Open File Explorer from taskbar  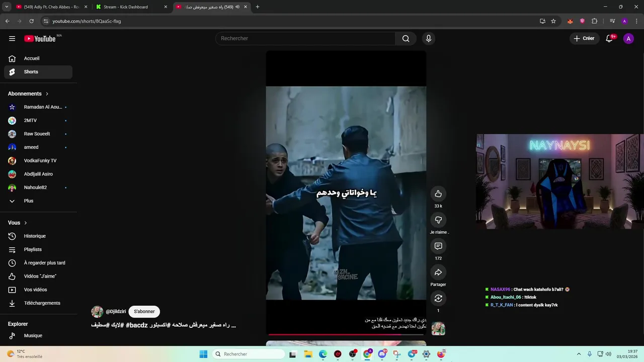[308, 354]
